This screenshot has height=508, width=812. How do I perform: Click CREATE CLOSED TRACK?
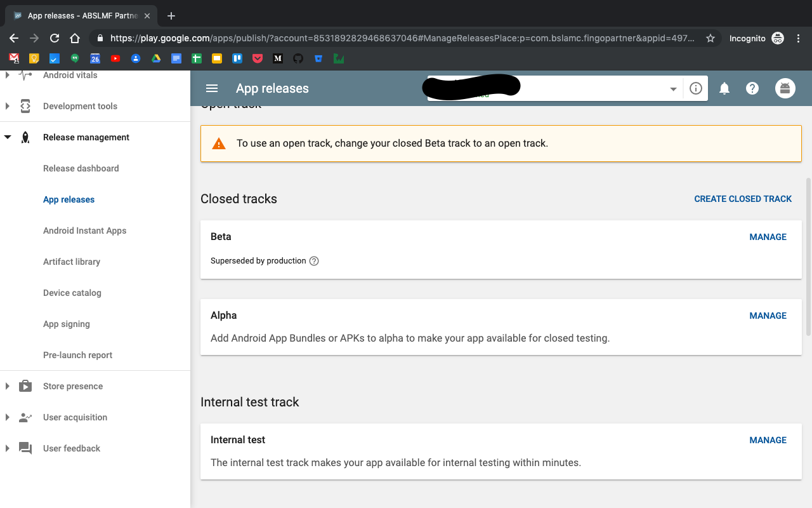click(743, 199)
